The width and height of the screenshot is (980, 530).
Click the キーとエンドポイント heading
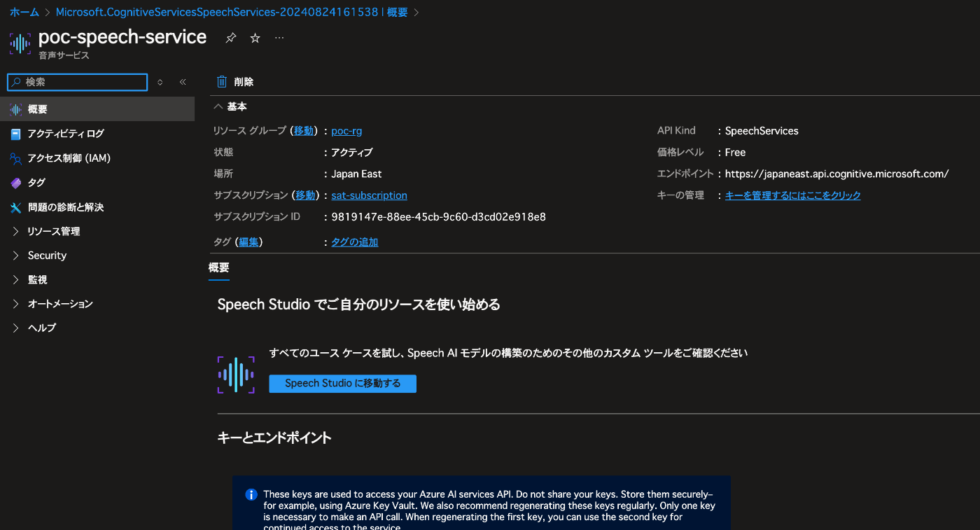pyautogui.click(x=274, y=438)
